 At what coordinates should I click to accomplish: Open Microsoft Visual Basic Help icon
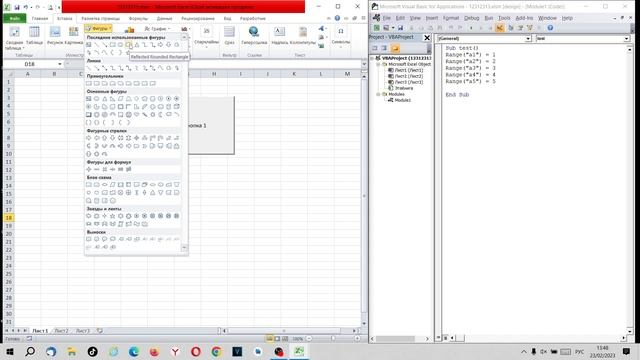click(x=550, y=28)
